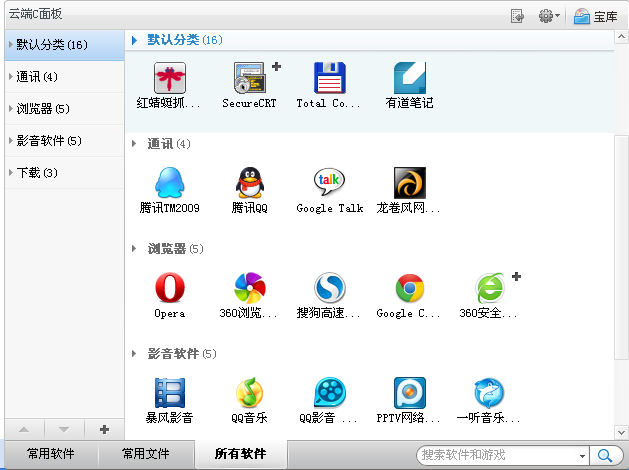Focus the 搜索软件和游戏 search field
The image size is (629, 470).
pos(497,455)
